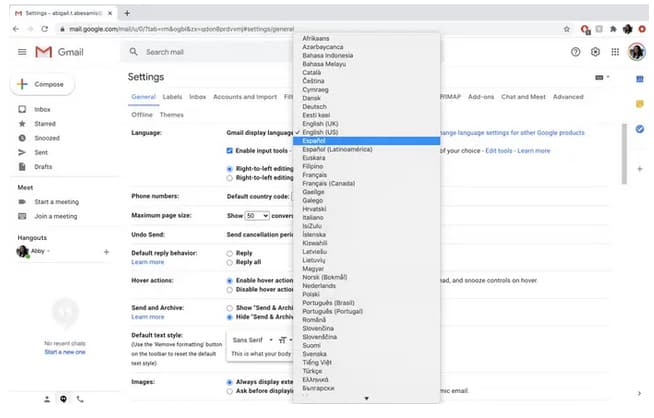
Task: Click the Gmail logo
Action: 59,52
